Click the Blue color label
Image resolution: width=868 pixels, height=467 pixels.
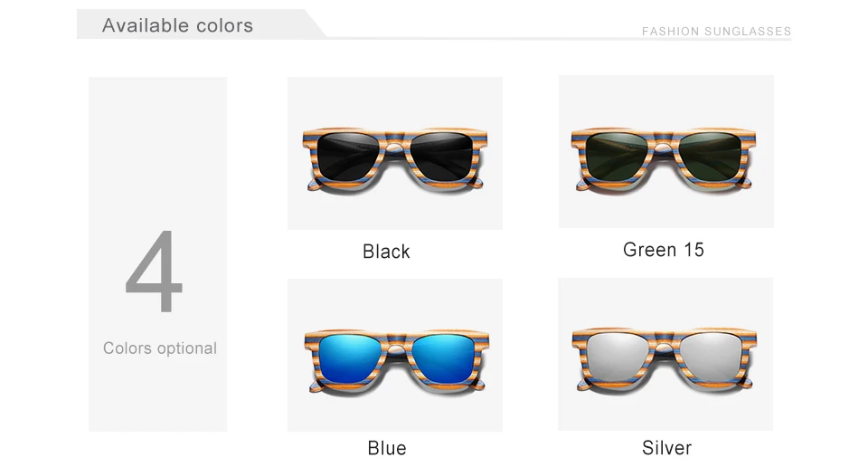coord(387,448)
